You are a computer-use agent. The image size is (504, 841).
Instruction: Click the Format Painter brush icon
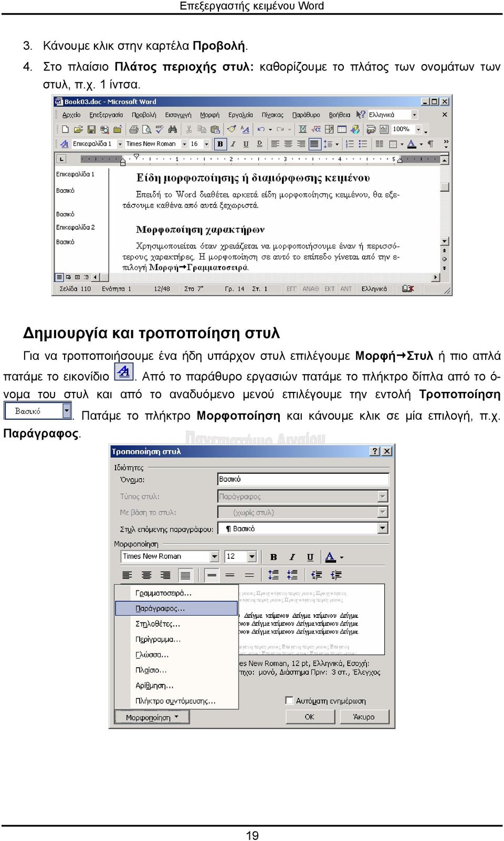(x=232, y=129)
